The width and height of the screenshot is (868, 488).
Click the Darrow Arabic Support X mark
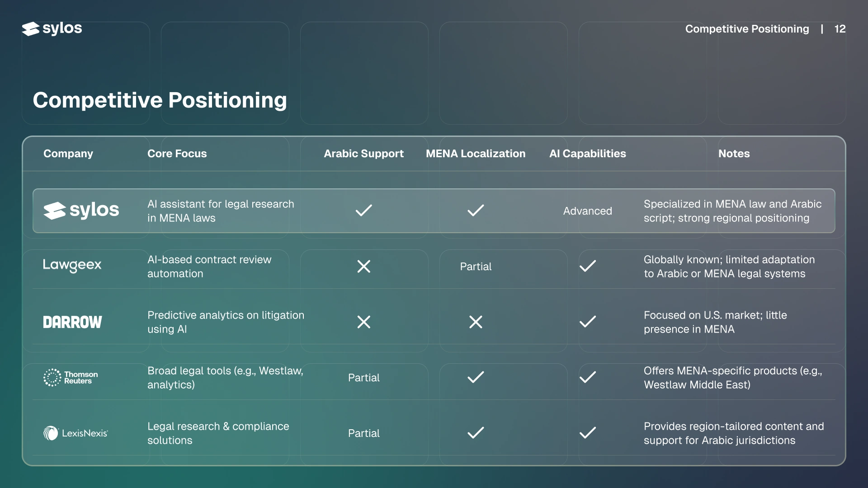pyautogui.click(x=363, y=322)
